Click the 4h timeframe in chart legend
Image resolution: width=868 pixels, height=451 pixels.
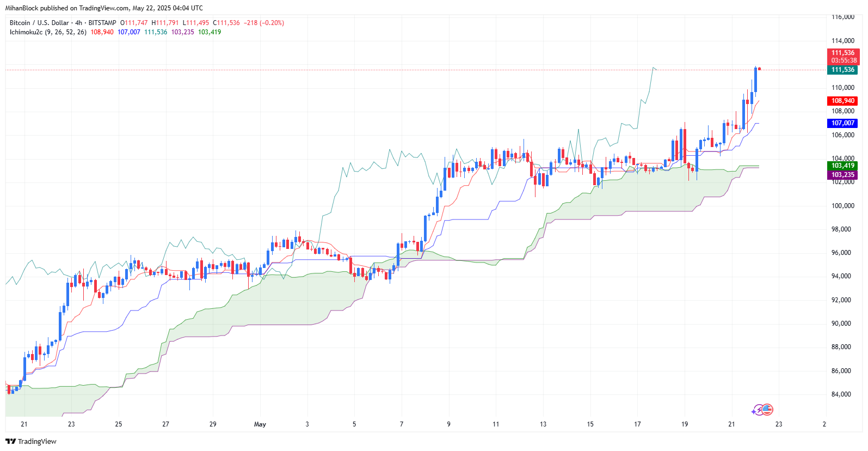tap(79, 23)
